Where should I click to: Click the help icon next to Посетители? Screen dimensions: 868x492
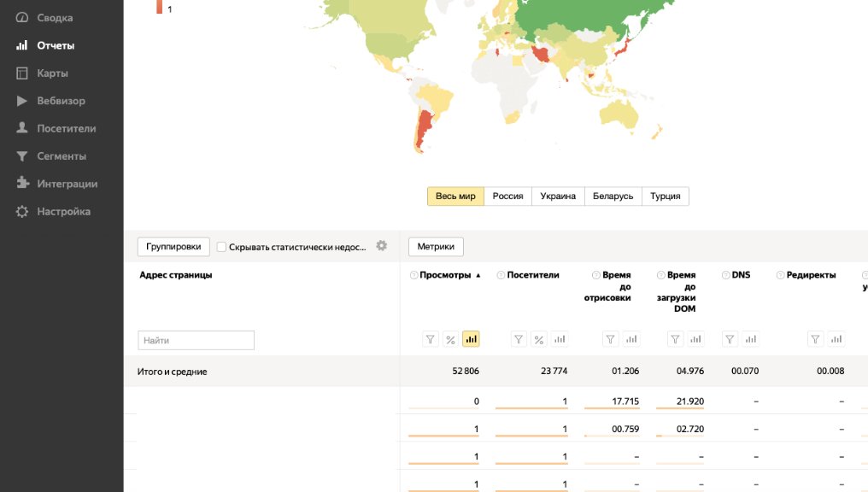[501, 275]
